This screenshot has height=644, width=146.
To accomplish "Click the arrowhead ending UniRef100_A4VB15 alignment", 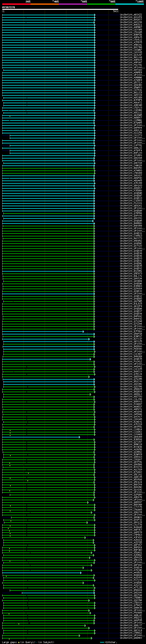I will [81, 573].
